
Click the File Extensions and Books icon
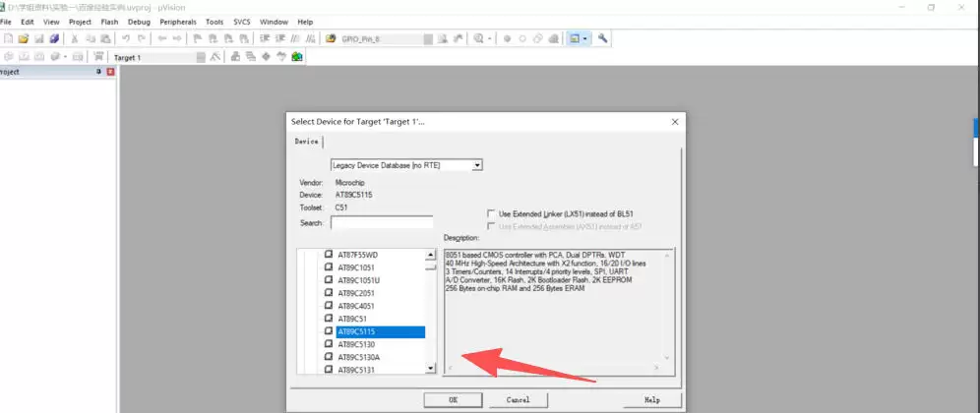pyautogui.click(x=235, y=57)
